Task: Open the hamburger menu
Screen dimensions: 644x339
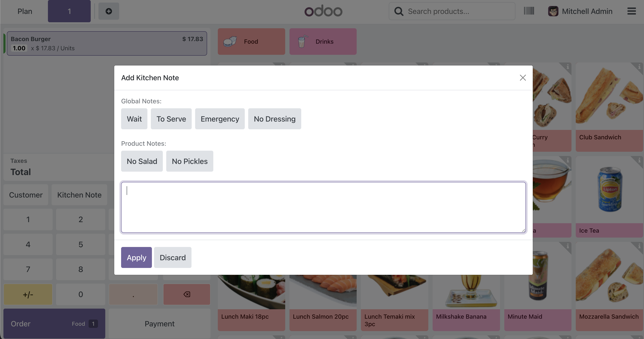Action: (x=632, y=11)
